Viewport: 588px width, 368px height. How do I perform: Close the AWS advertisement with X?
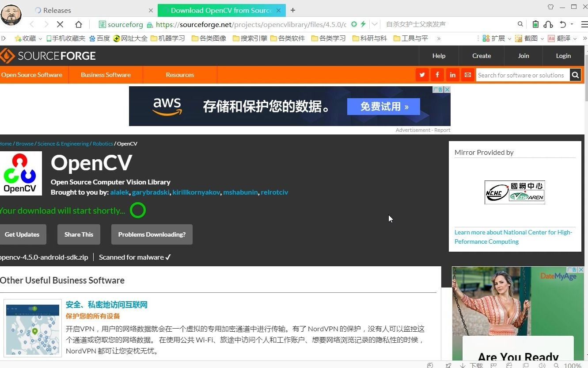pyautogui.click(x=447, y=89)
